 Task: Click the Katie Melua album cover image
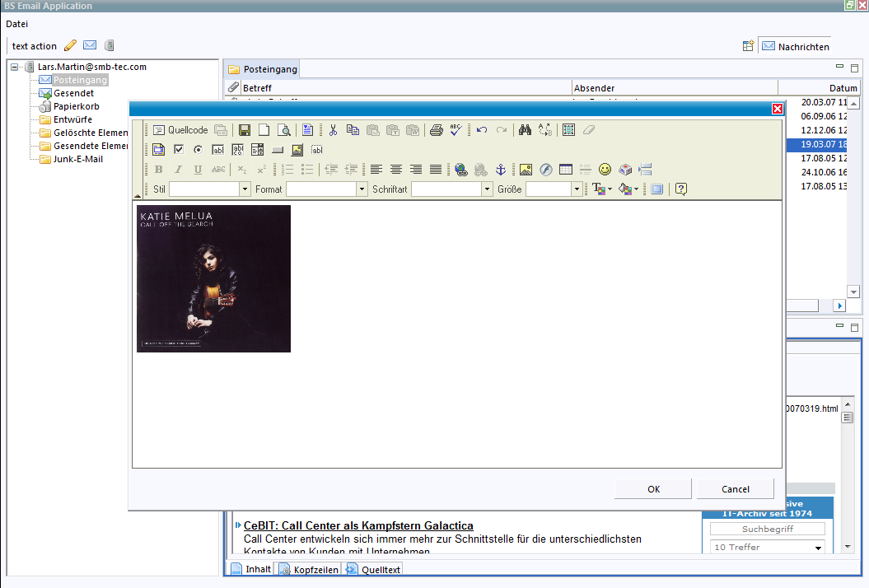(x=213, y=278)
